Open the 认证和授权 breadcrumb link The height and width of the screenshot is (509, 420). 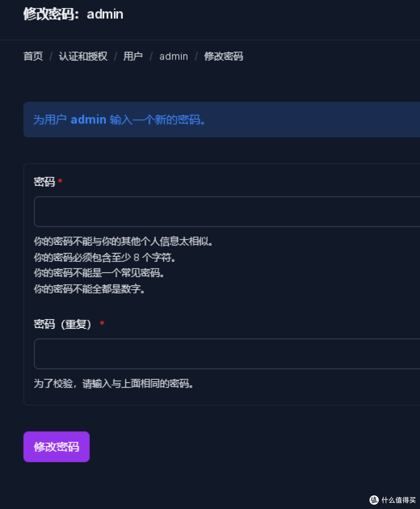pos(83,56)
